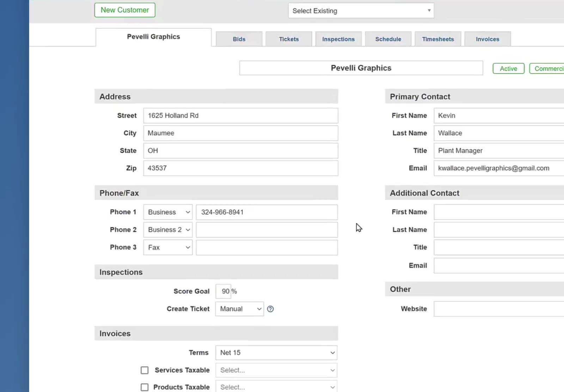564x392 pixels.
Task: Open the Tickets tab
Action: pos(289,39)
